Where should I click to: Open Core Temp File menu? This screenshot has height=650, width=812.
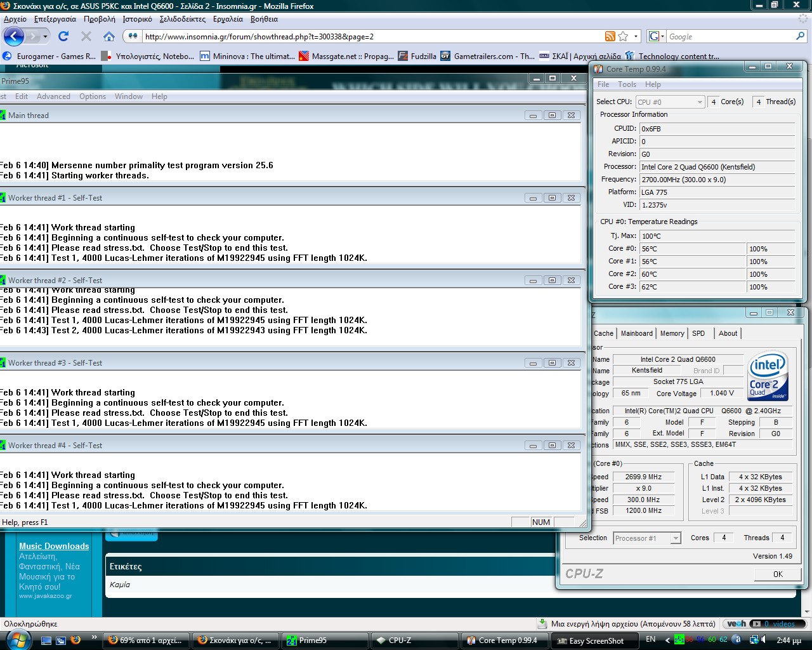603,84
